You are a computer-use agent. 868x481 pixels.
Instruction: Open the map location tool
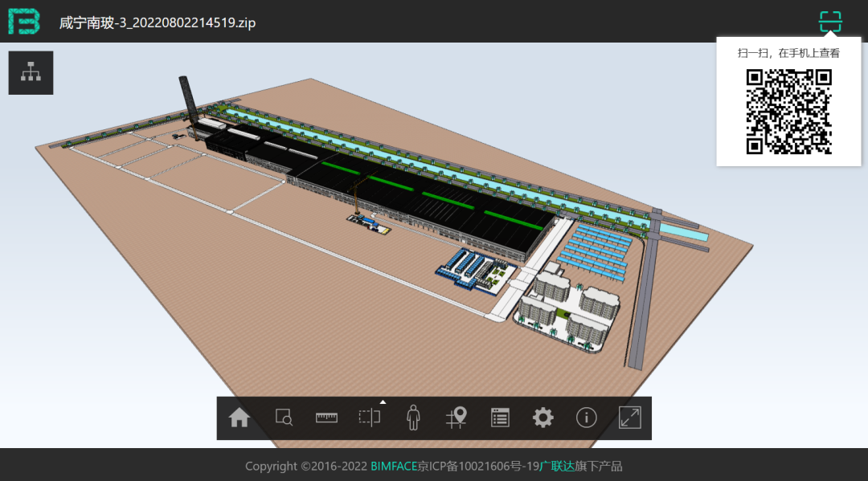click(456, 418)
